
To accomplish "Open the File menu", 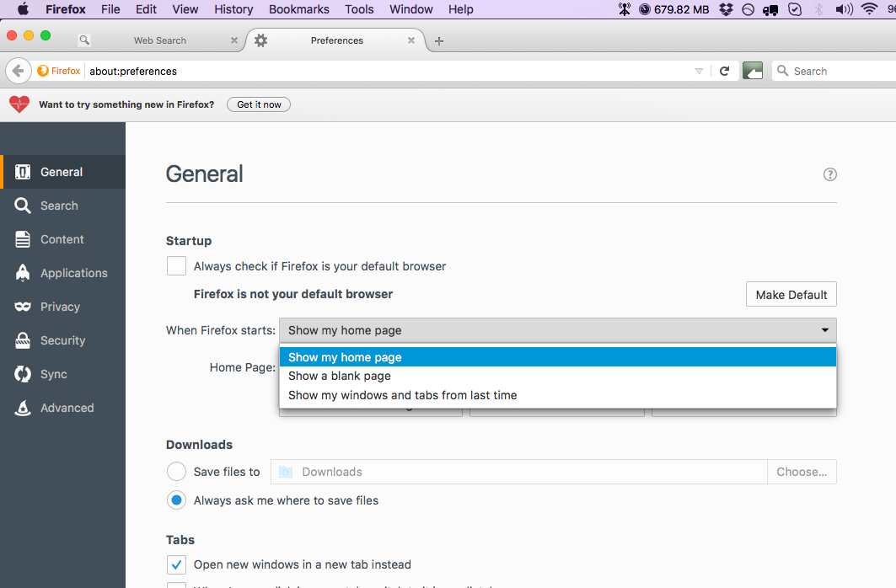I will click(x=110, y=9).
